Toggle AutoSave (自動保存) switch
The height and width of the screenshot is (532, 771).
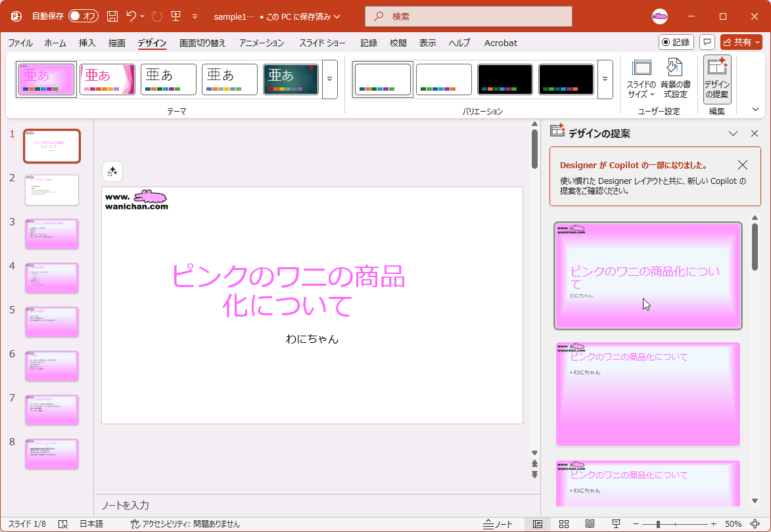point(83,16)
